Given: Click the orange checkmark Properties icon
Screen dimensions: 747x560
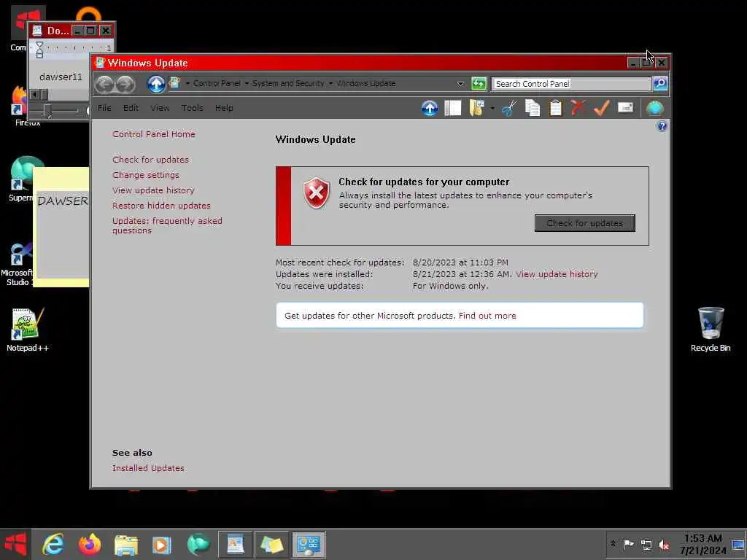Looking at the screenshot, I should [602, 108].
